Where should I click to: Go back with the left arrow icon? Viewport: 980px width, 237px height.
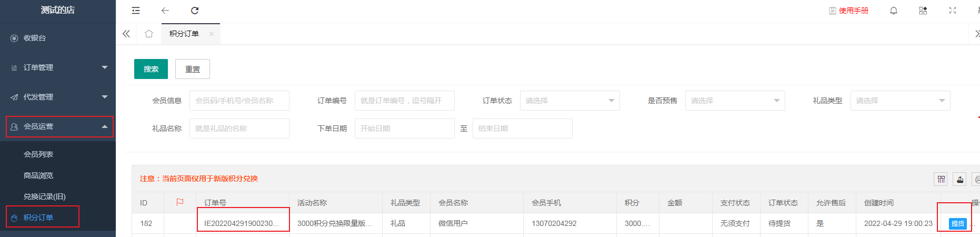pos(165,11)
